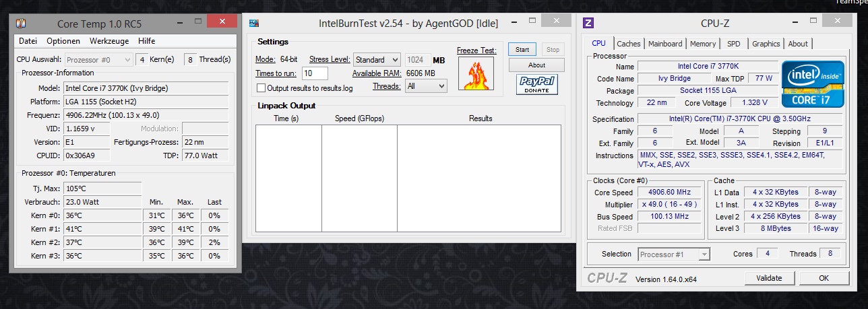
Task: Click the Verbrauch 23.0 Watt value
Action: (x=102, y=202)
